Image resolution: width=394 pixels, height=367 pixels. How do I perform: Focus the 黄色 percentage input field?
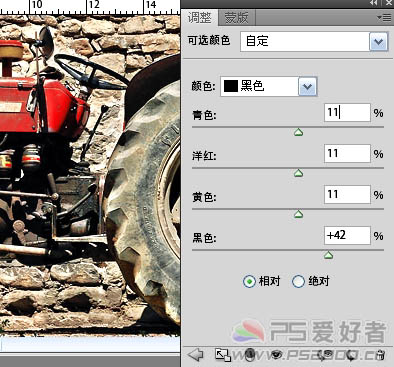(347, 194)
